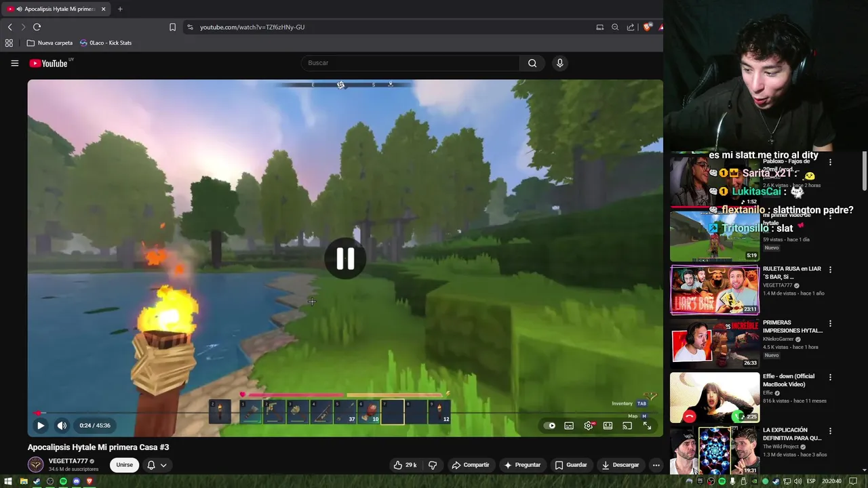Click the Preguntar button
868x488 pixels.
point(521,465)
